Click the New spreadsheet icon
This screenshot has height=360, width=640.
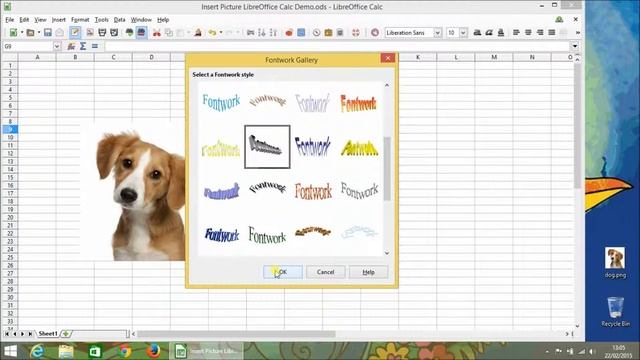[x=13, y=33]
